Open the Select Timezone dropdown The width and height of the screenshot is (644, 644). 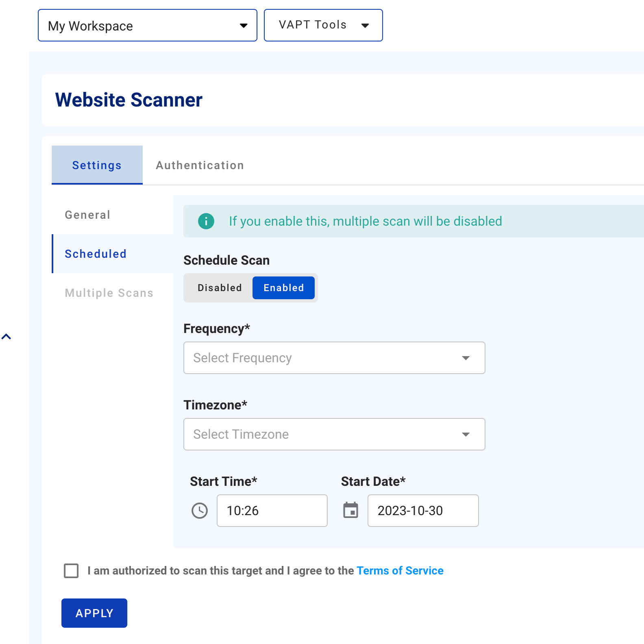coord(325,434)
